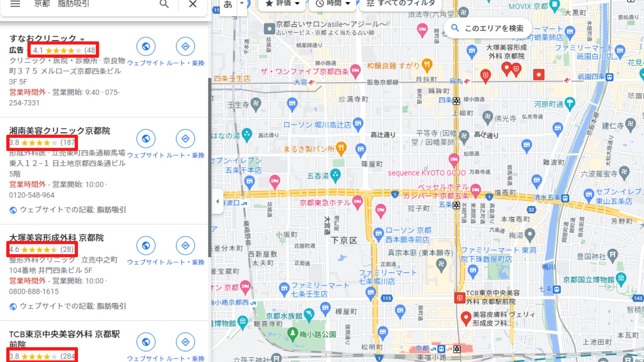Click the red TCB東京中央美容外科 map marker
Viewport: 644px width, 362px height.
[460, 298]
